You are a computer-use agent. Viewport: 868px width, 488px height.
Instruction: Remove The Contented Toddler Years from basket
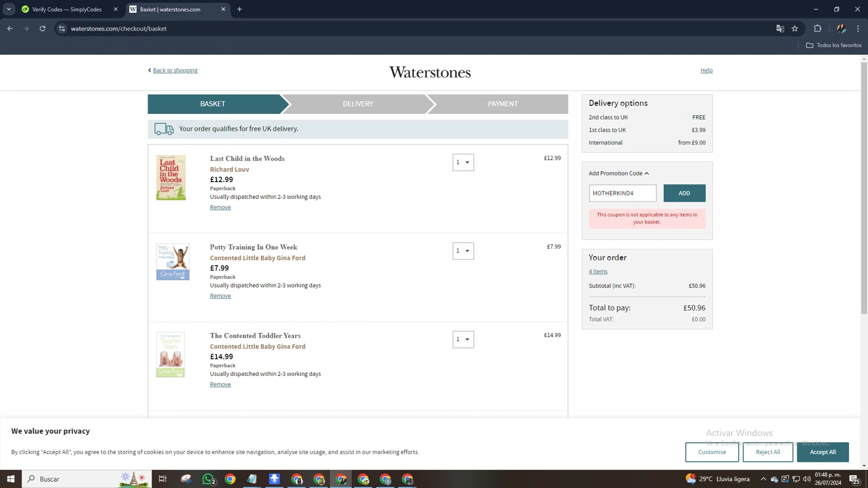220,384
